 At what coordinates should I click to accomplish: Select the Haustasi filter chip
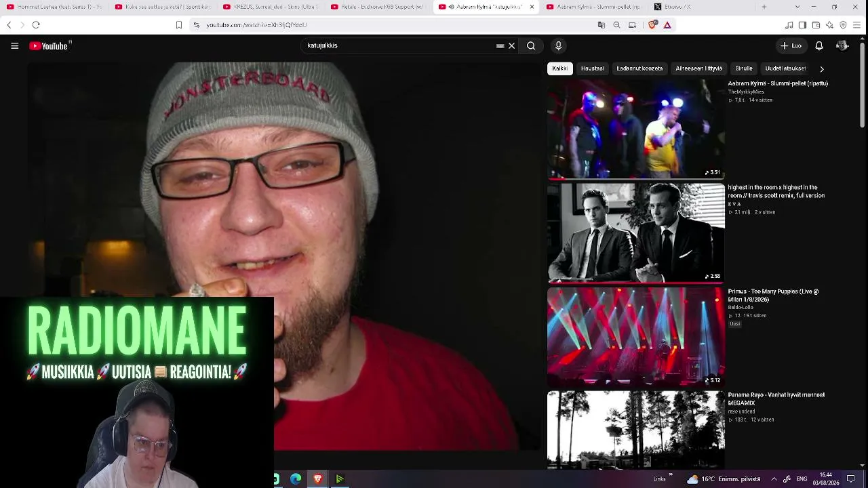click(x=592, y=68)
